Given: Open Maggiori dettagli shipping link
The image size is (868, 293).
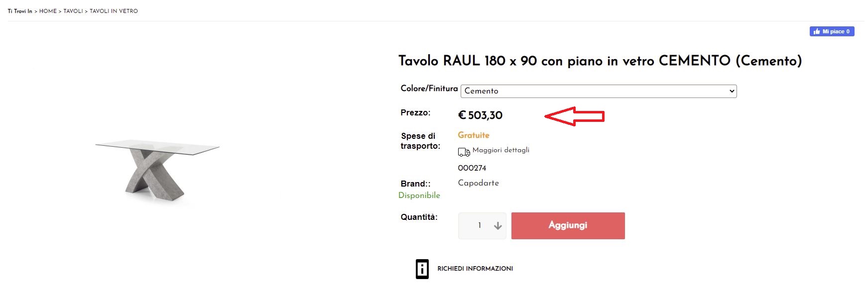Looking at the screenshot, I should [x=500, y=150].
